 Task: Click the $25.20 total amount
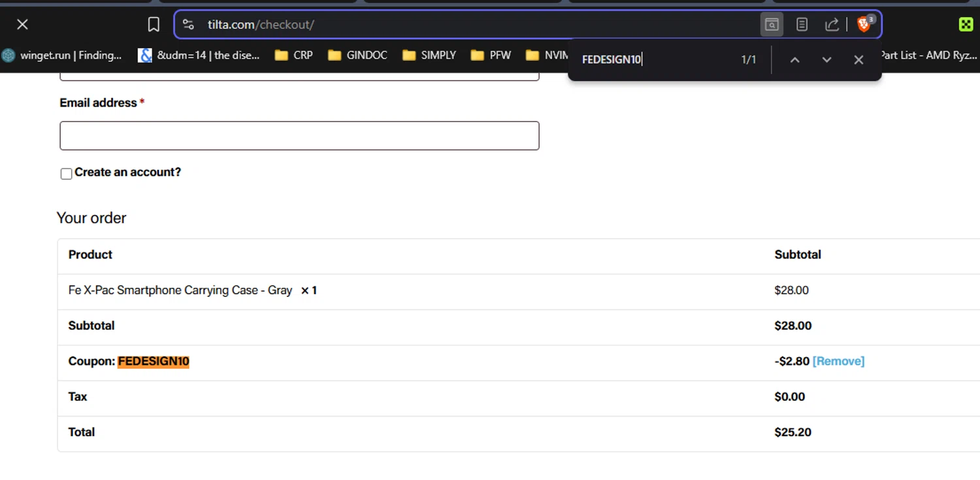pos(793,432)
